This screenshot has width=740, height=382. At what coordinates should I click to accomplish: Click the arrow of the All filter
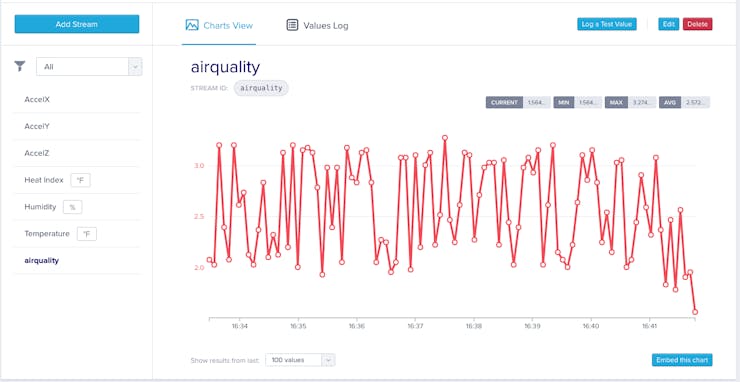pyautogui.click(x=135, y=67)
